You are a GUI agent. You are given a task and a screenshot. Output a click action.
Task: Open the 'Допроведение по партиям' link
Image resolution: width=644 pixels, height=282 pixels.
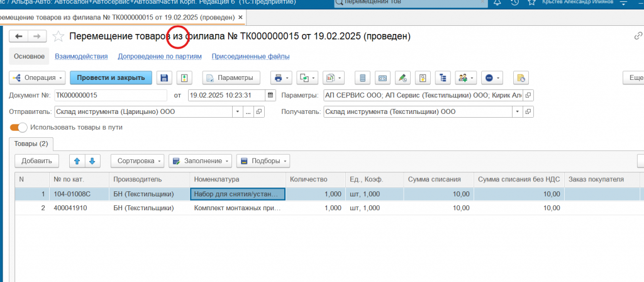tap(160, 57)
